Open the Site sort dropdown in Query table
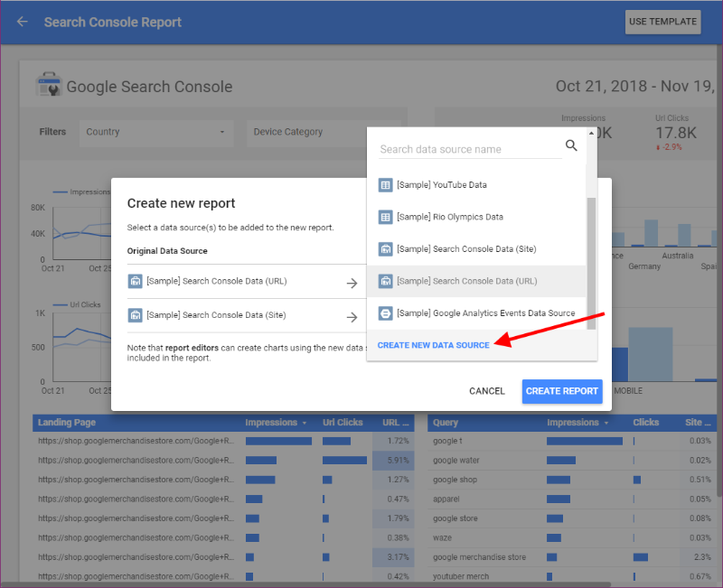This screenshot has width=723, height=588. point(698,422)
